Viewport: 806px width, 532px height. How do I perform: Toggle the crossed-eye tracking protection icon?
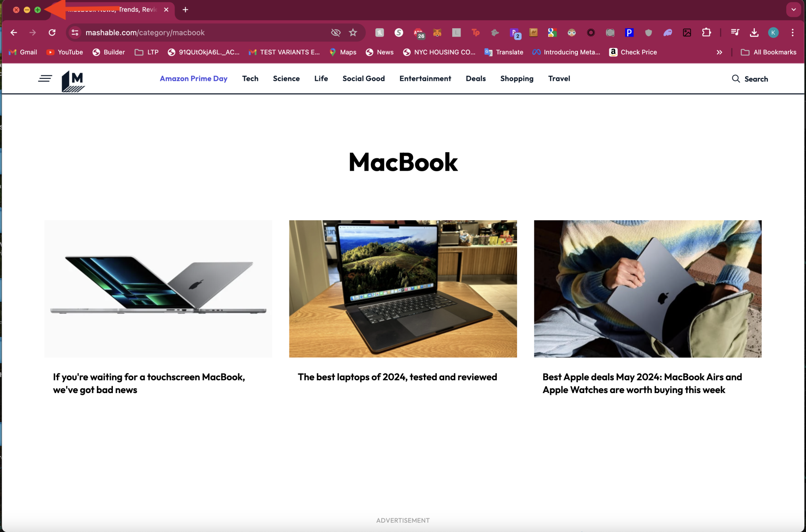[336, 33]
